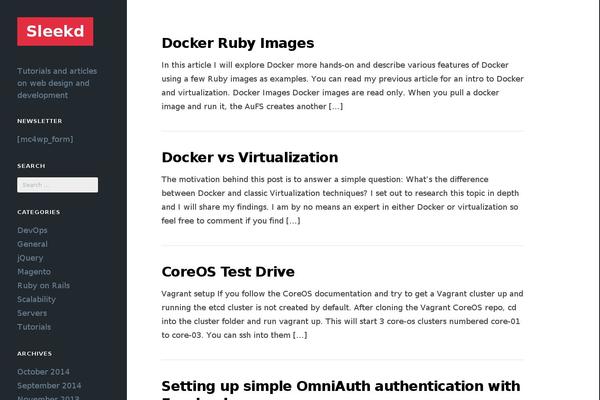Open the September 2014 archive
Viewport: 600px width, 400px height.
coord(49,385)
